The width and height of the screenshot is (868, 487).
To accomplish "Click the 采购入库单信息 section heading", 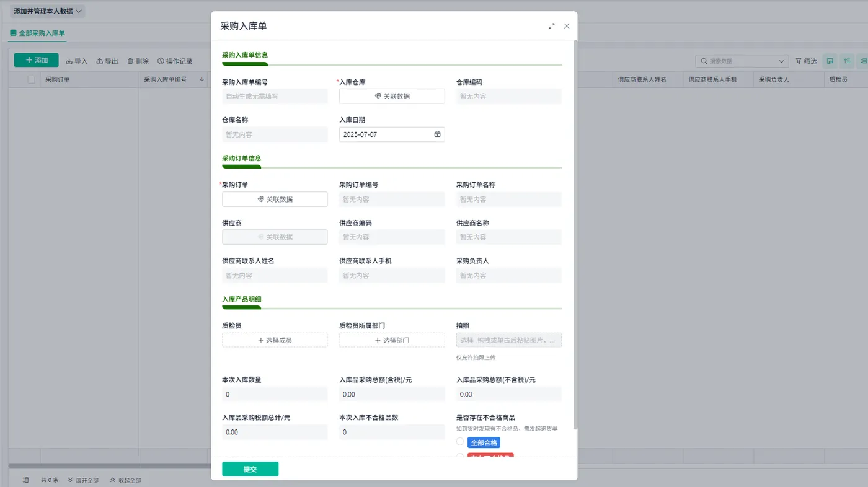I will pyautogui.click(x=245, y=55).
